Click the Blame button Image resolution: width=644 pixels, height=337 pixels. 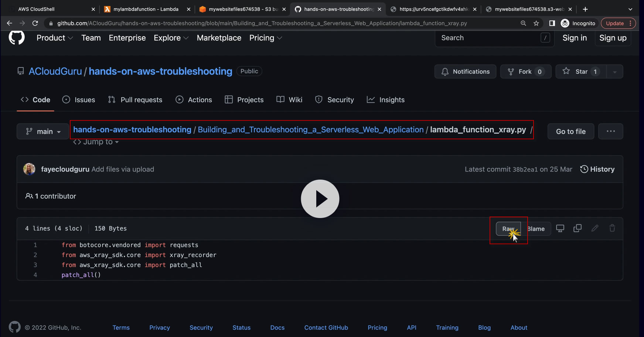[536, 229]
